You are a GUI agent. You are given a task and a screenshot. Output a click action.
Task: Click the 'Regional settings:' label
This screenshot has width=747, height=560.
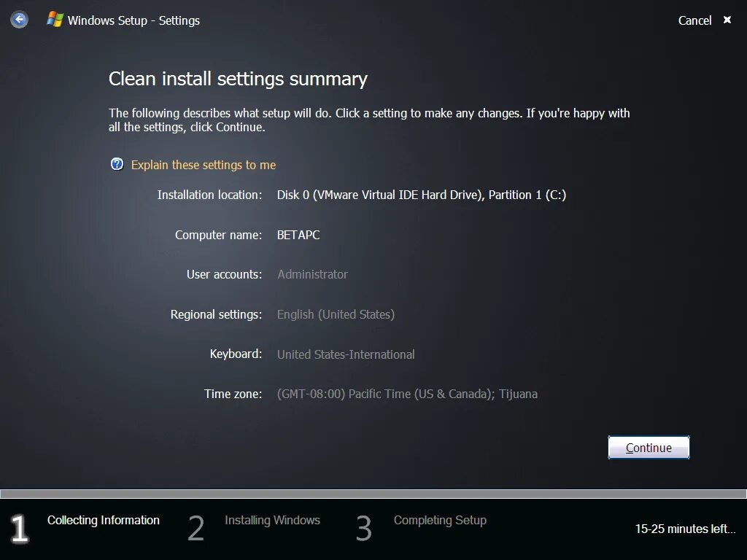point(216,314)
